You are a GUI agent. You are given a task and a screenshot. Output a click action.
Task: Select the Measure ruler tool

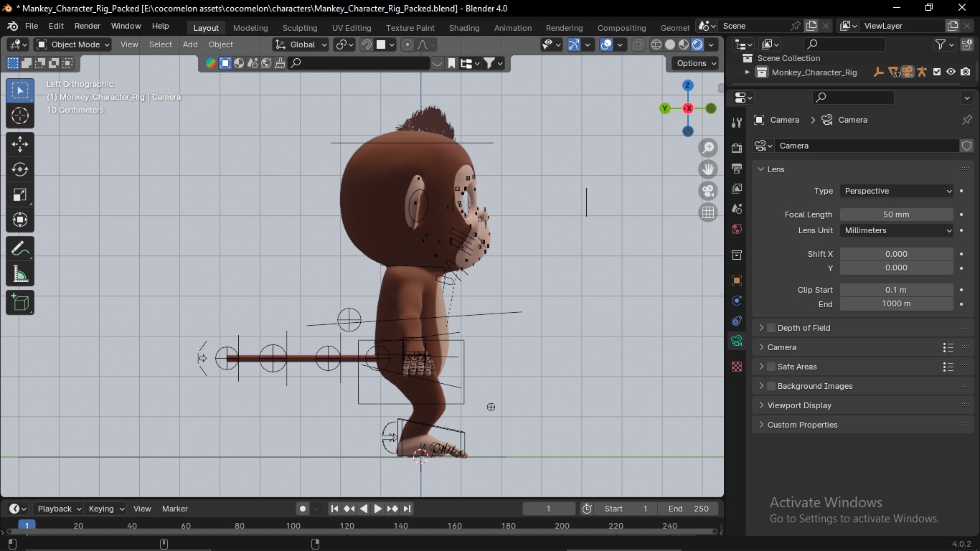click(20, 274)
